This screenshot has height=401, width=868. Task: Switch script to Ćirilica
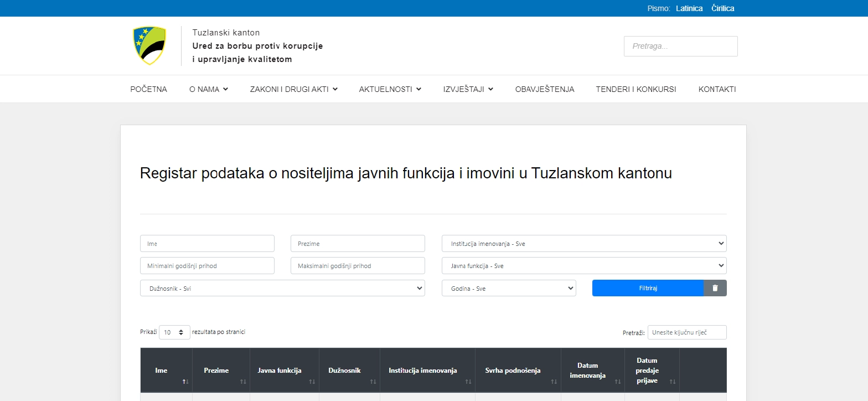click(722, 8)
